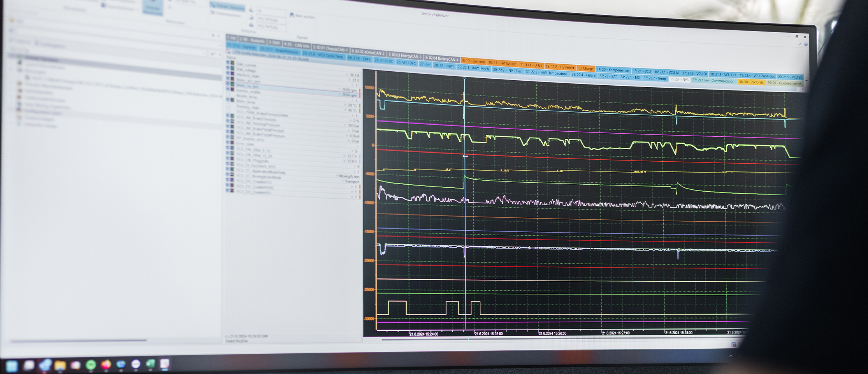Toggle checkbox for Batt_current signal (36.3 A)
The width and height of the screenshot is (868, 374).
point(228,62)
